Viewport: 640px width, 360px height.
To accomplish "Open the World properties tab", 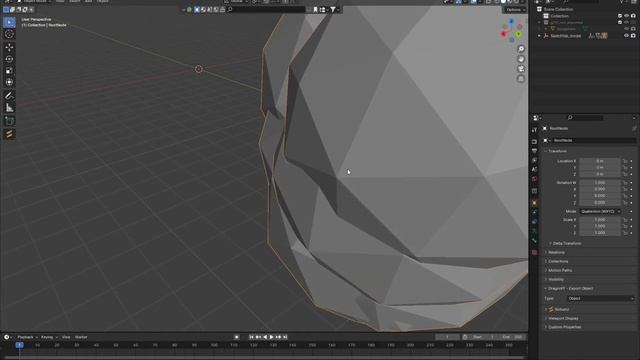I will point(534,179).
